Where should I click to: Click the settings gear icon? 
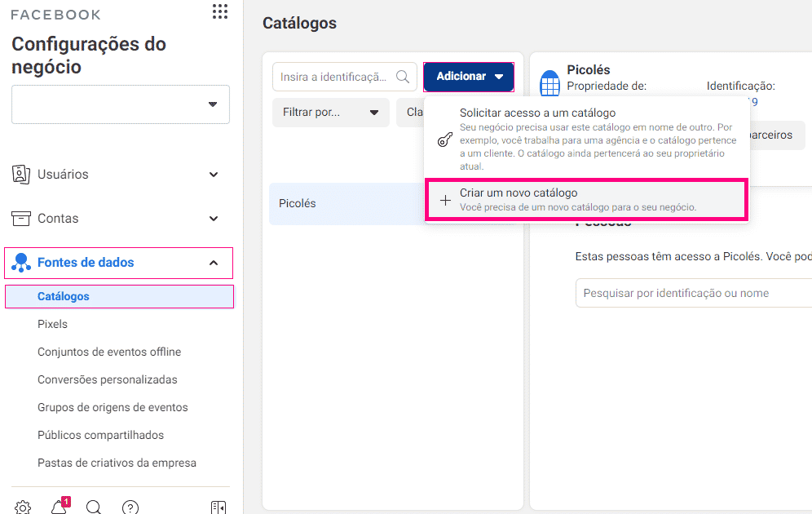pyautogui.click(x=23, y=507)
